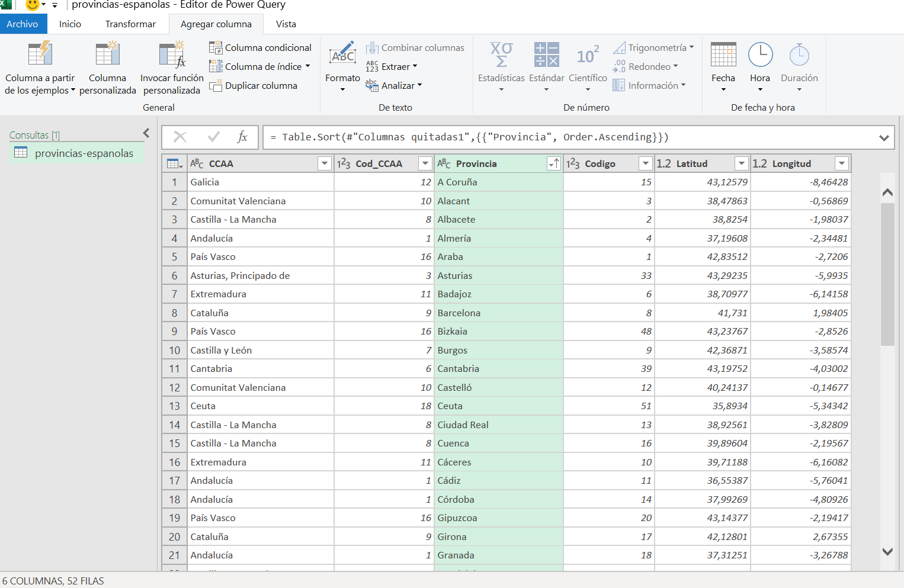The height and width of the screenshot is (588, 904).
Task: Select the Codigo column header
Action: (608, 163)
